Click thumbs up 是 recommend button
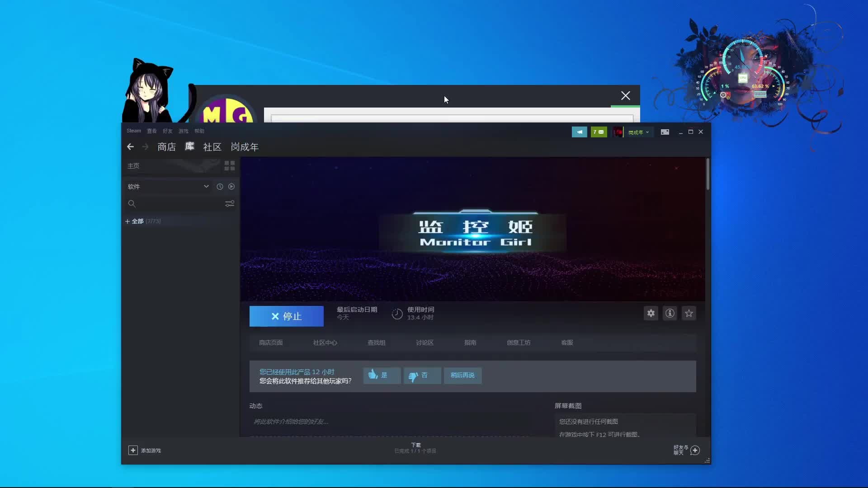Viewport: 868px width, 488px height. [x=381, y=375]
